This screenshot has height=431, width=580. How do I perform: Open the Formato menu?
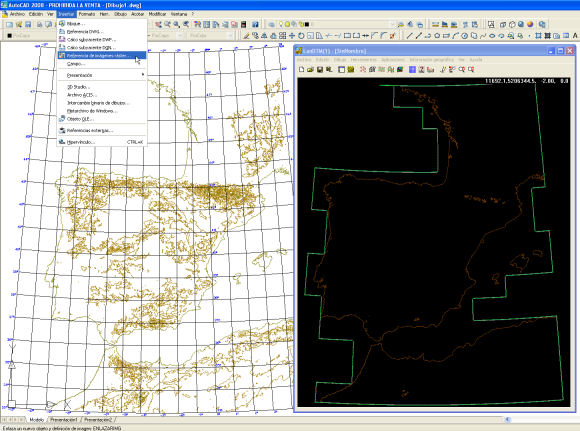[87, 14]
